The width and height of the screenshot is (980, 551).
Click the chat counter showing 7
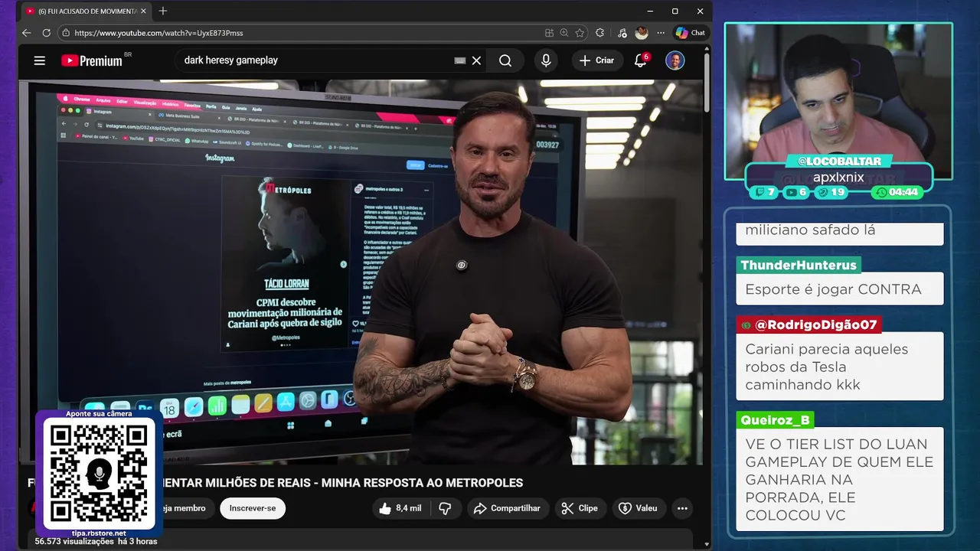pyautogui.click(x=765, y=192)
